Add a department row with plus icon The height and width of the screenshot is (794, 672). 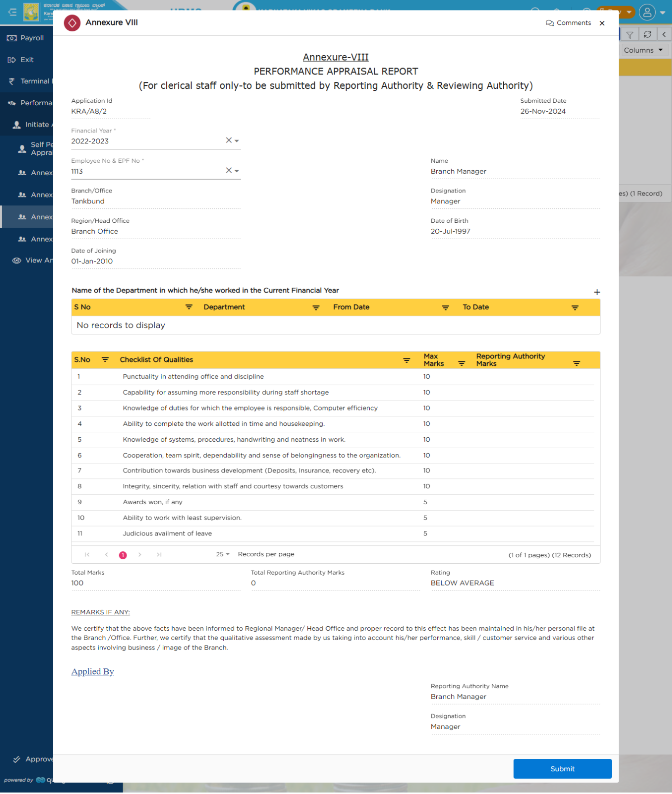pyautogui.click(x=597, y=292)
